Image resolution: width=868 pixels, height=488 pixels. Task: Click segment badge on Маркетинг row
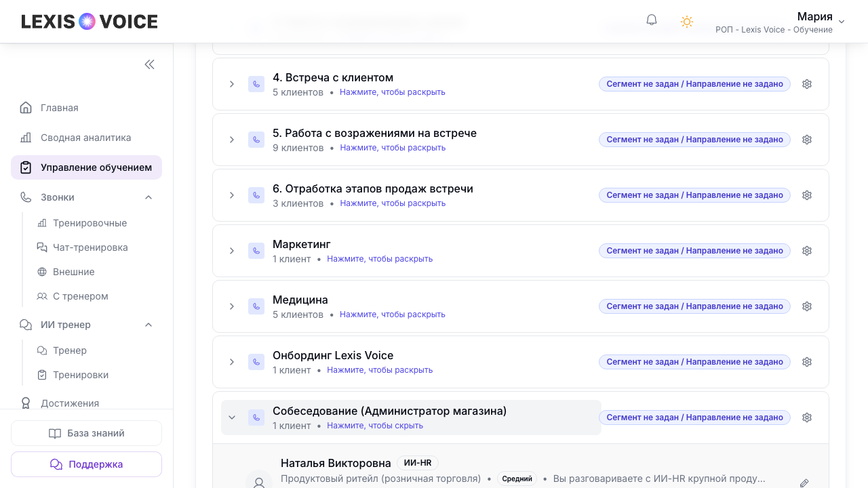[x=694, y=251]
